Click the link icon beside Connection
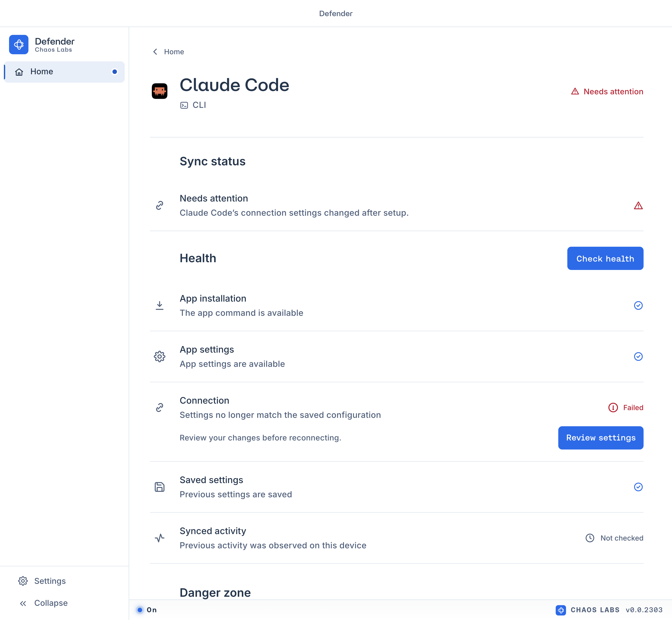Screen dimensions: 672x620 coord(159,408)
